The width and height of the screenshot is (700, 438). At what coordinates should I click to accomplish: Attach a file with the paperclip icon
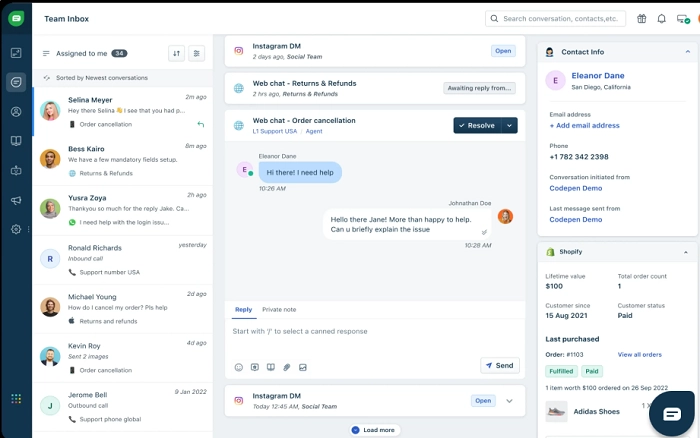[x=286, y=367]
